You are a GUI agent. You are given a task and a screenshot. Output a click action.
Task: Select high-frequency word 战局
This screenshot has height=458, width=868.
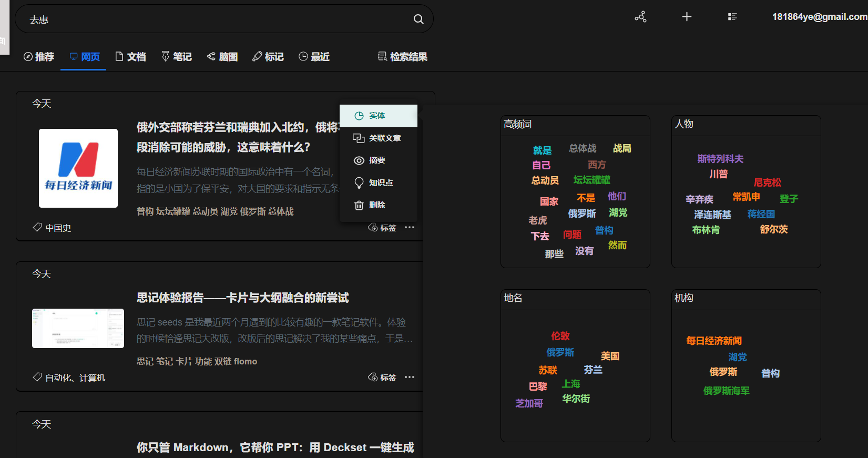622,148
